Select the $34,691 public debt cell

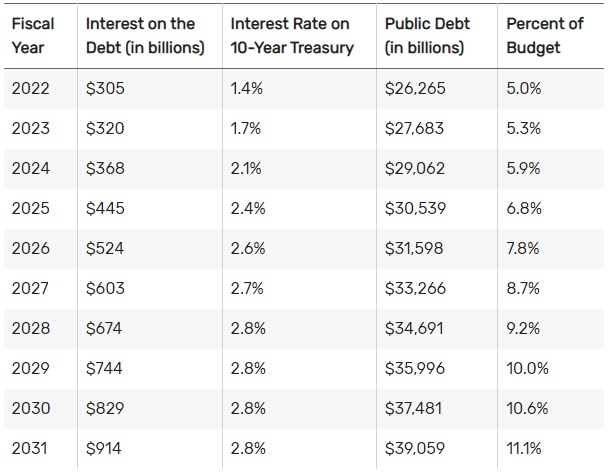click(x=414, y=328)
